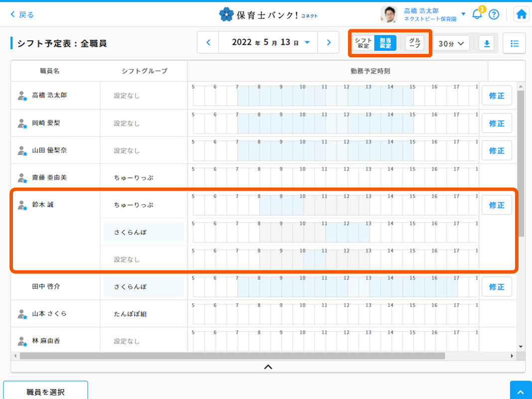
Task: Toggle the 担当設定 mode button
Action: pyautogui.click(x=385, y=43)
